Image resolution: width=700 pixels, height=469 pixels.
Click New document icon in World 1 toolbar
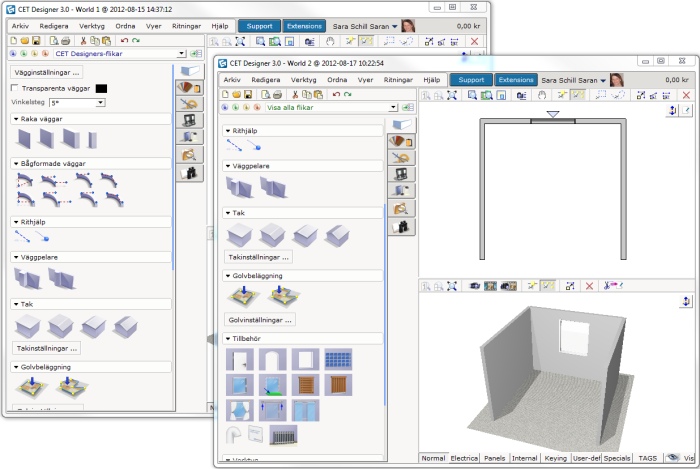click(x=13, y=41)
